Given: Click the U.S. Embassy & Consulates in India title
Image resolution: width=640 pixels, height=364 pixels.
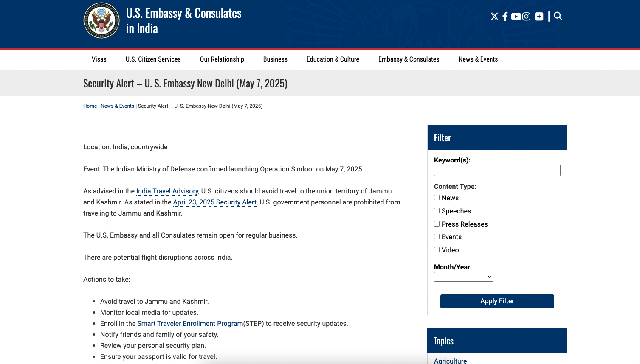Looking at the screenshot, I should click(184, 21).
